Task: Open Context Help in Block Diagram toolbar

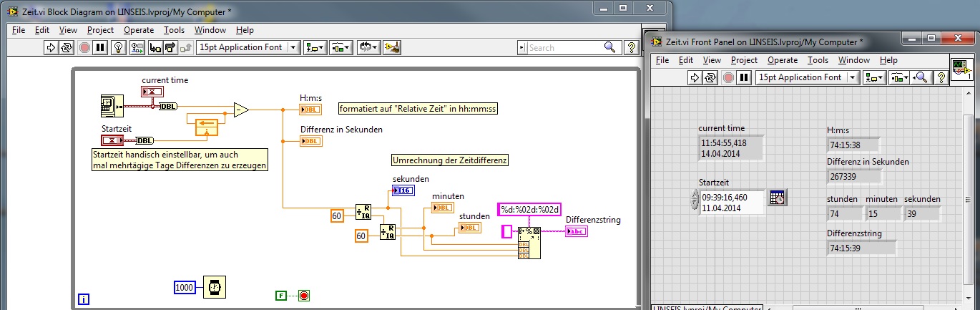Action: pos(632,48)
